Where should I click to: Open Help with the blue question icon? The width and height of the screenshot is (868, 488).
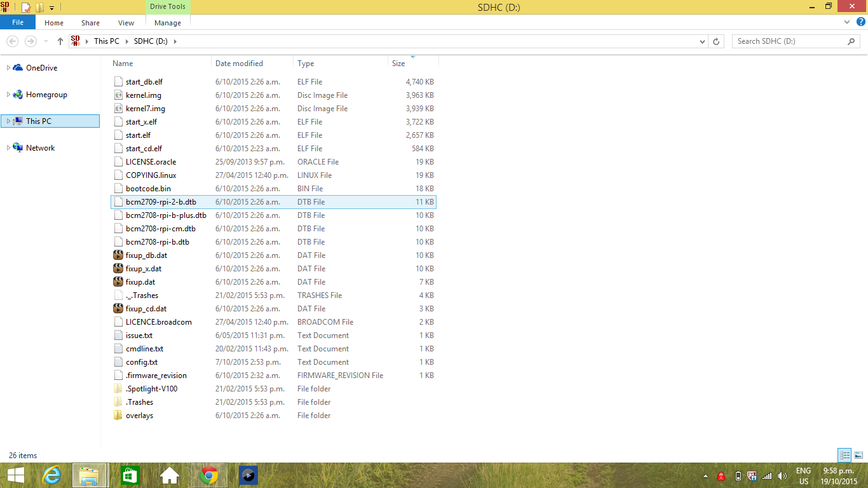(x=860, y=22)
